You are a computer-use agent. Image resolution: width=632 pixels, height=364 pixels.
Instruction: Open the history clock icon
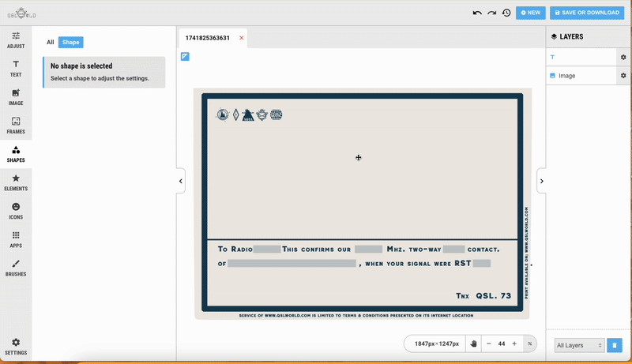click(x=506, y=13)
